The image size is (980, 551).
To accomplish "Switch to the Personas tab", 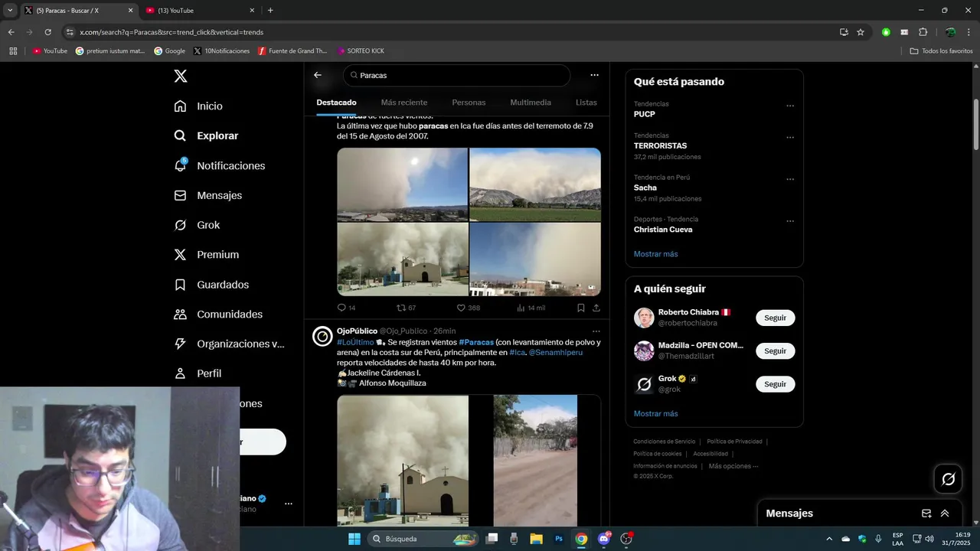I will pos(469,103).
